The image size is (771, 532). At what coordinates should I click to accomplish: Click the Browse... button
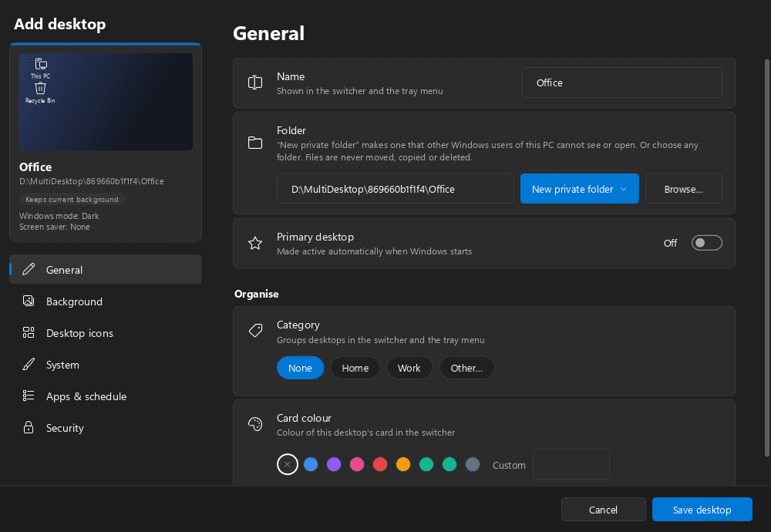click(x=683, y=189)
